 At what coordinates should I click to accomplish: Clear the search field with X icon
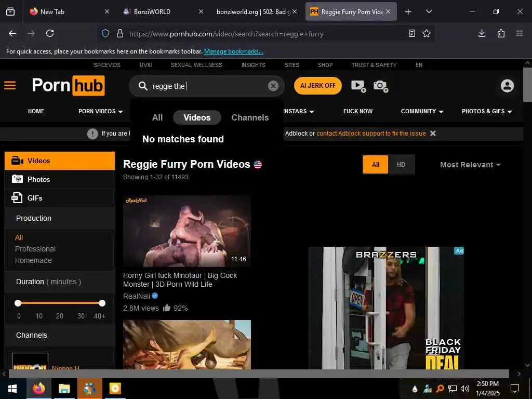pos(273,86)
